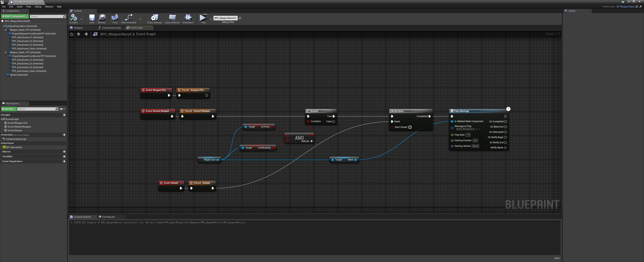Click the favorite star in graph breadcrumb
The image size is (644, 262).
tap(72, 34)
